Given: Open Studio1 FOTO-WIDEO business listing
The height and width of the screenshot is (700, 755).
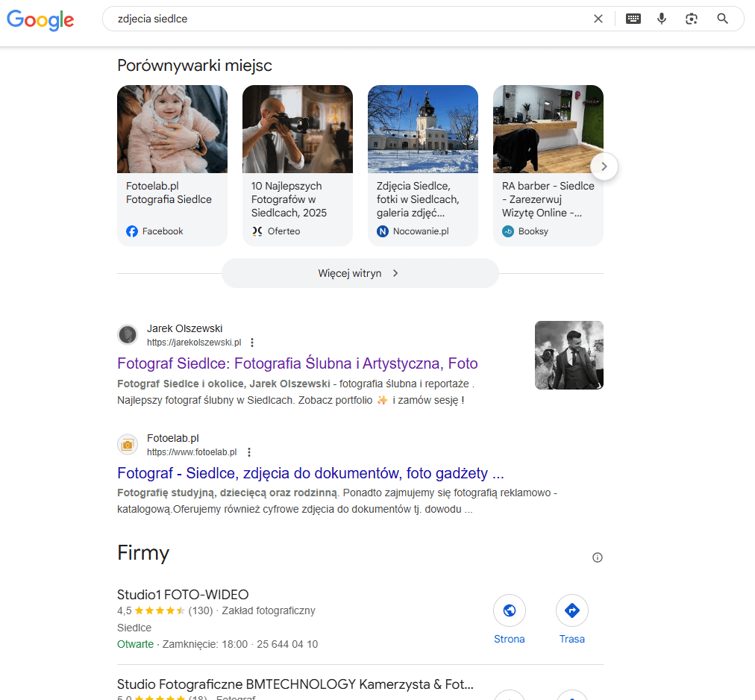Looking at the screenshot, I should (x=183, y=595).
